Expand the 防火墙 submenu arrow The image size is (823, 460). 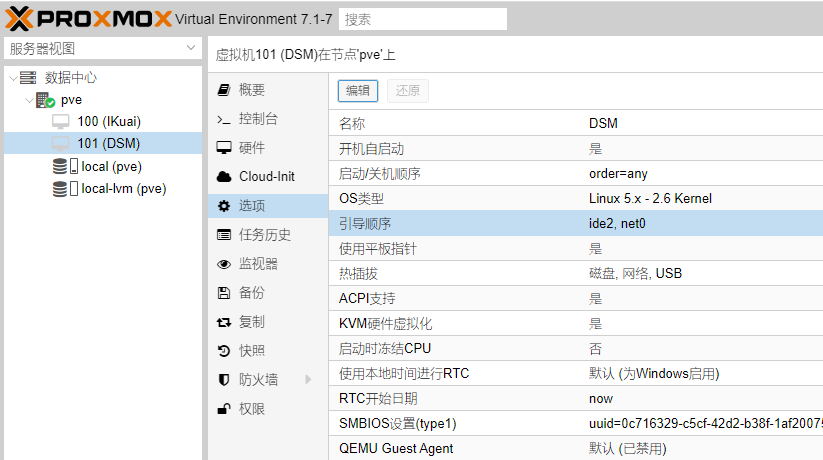pos(308,380)
